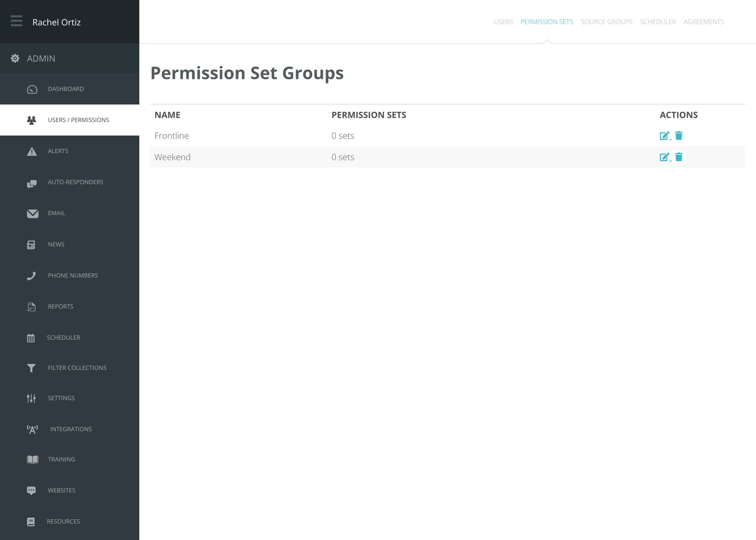Open Dashboard from the sidebar
The height and width of the screenshot is (540, 756).
point(66,89)
